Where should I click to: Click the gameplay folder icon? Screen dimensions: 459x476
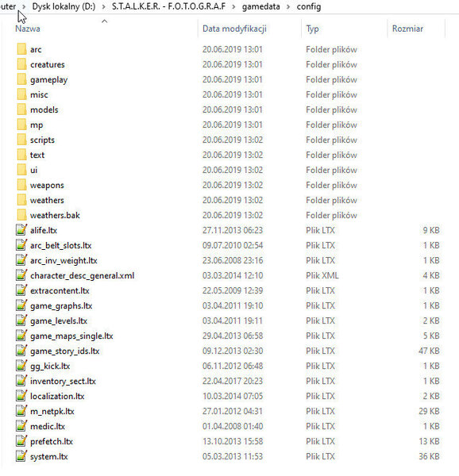21,79
